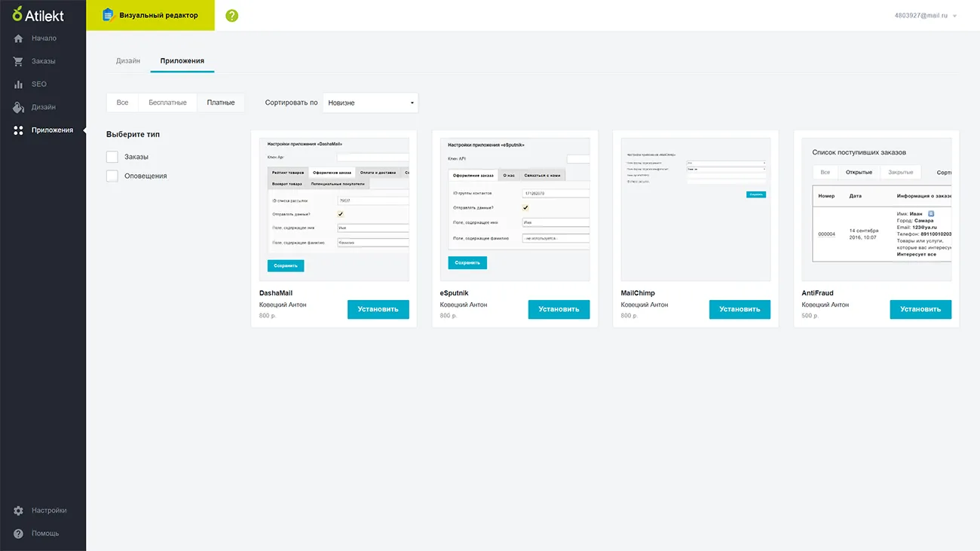The height and width of the screenshot is (551, 980).
Task: Install the DashaMail app
Action: 378,309
